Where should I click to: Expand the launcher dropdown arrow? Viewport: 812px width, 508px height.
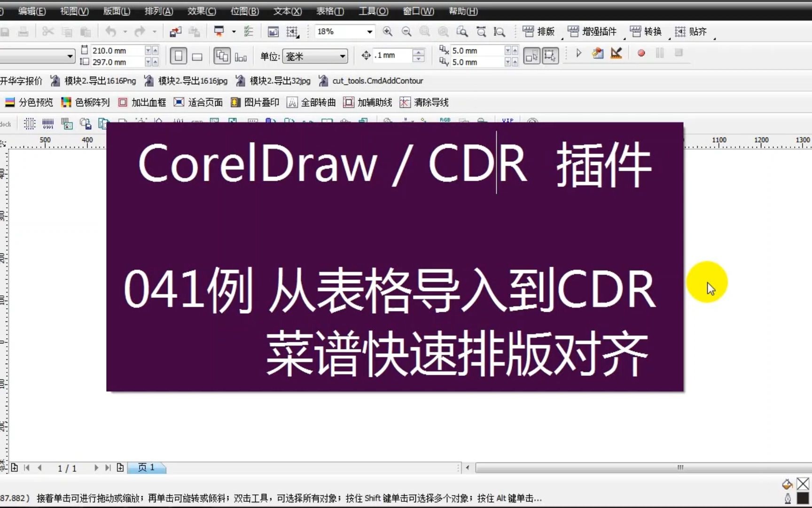click(x=234, y=32)
